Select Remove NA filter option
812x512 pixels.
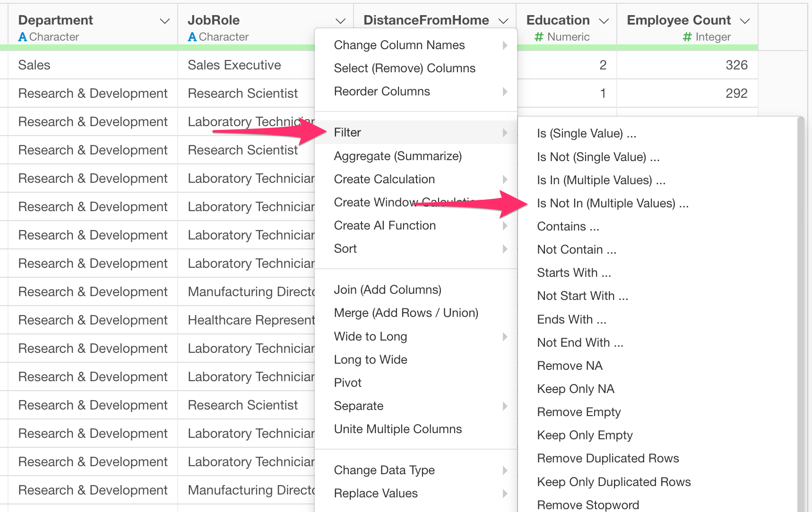pos(570,366)
